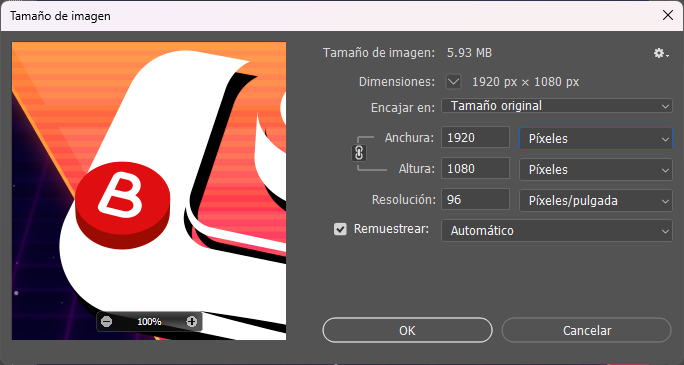The width and height of the screenshot is (684, 365).
Task: Open the Remuestrear method Automático dropdown
Action: click(557, 231)
